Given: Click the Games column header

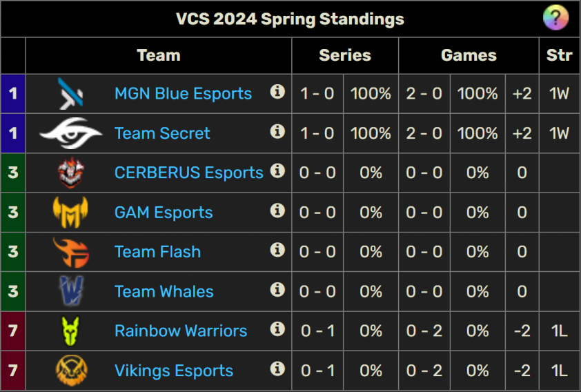Looking at the screenshot, I should click(x=469, y=55).
